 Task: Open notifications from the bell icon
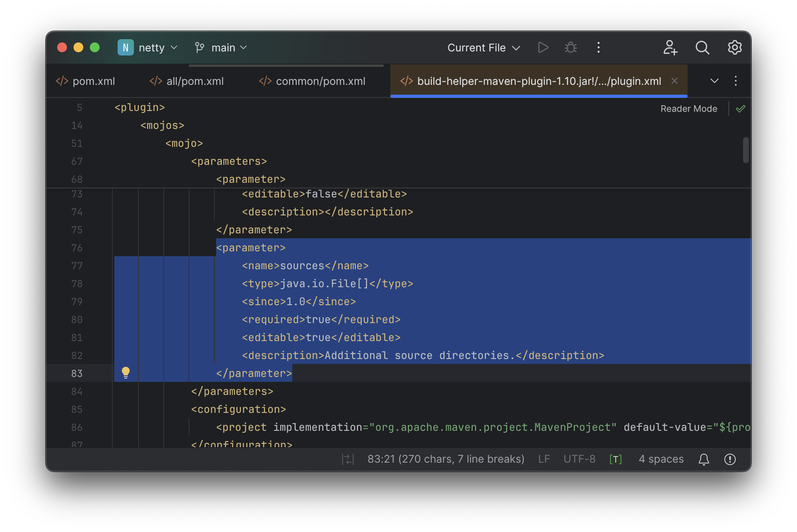click(x=703, y=459)
